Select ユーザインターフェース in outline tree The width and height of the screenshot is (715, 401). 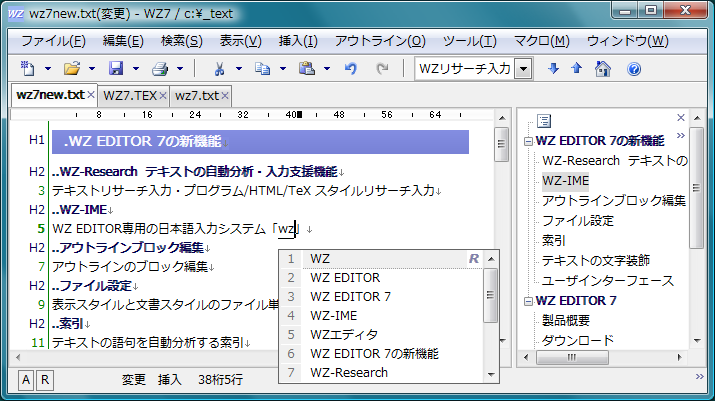click(x=607, y=281)
